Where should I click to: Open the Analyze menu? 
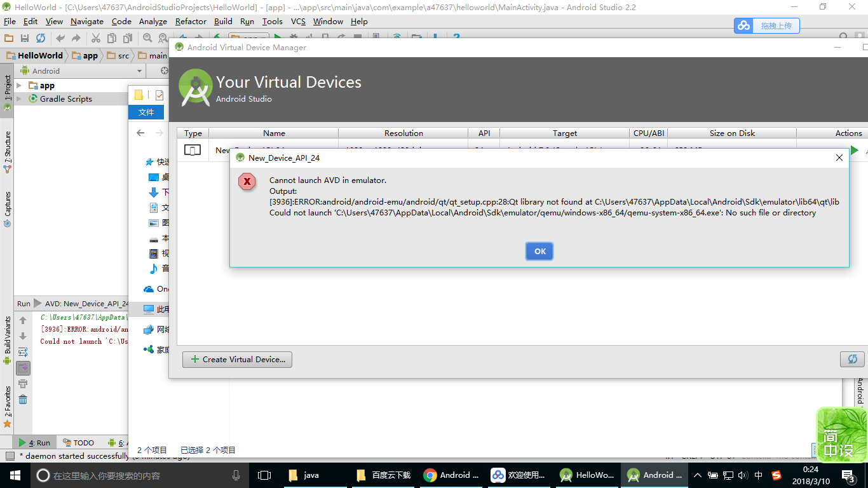(153, 21)
